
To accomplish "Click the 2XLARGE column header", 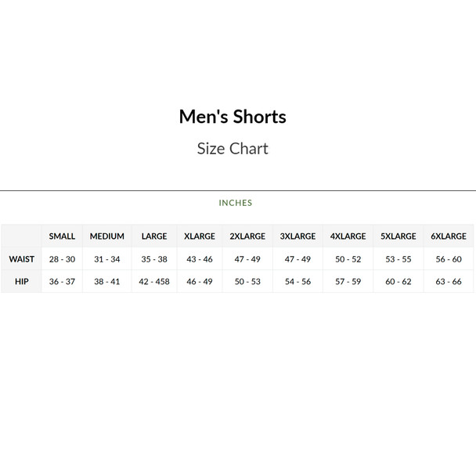I will point(247,236).
